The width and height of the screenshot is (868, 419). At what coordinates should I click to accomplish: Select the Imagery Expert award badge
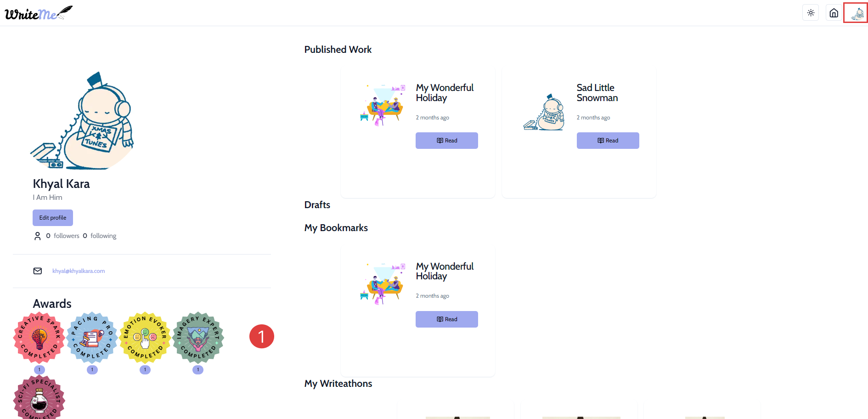[x=198, y=338]
